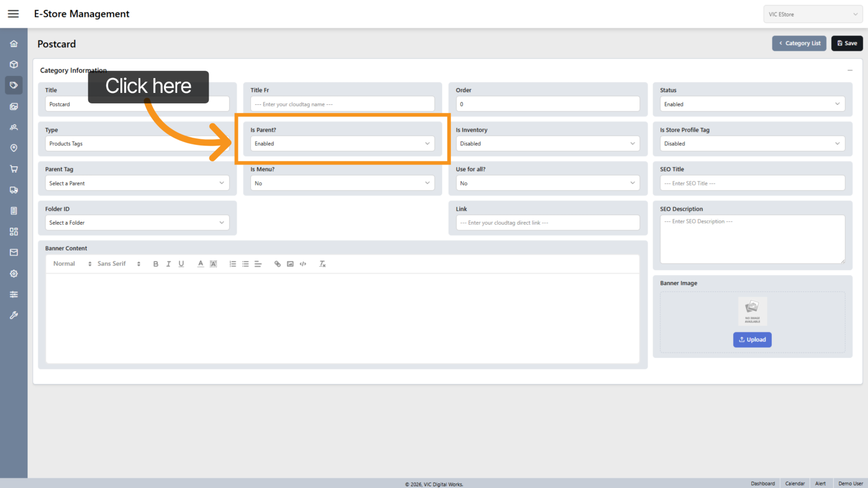
Task: Open the mail envelope sidebar icon
Action: 14,253
